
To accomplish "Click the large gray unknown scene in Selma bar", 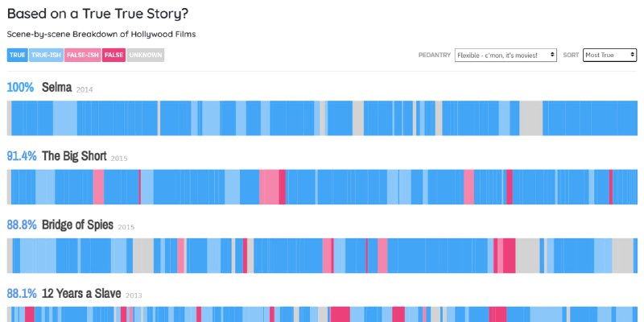I will pyautogui.click(x=531, y=118).
